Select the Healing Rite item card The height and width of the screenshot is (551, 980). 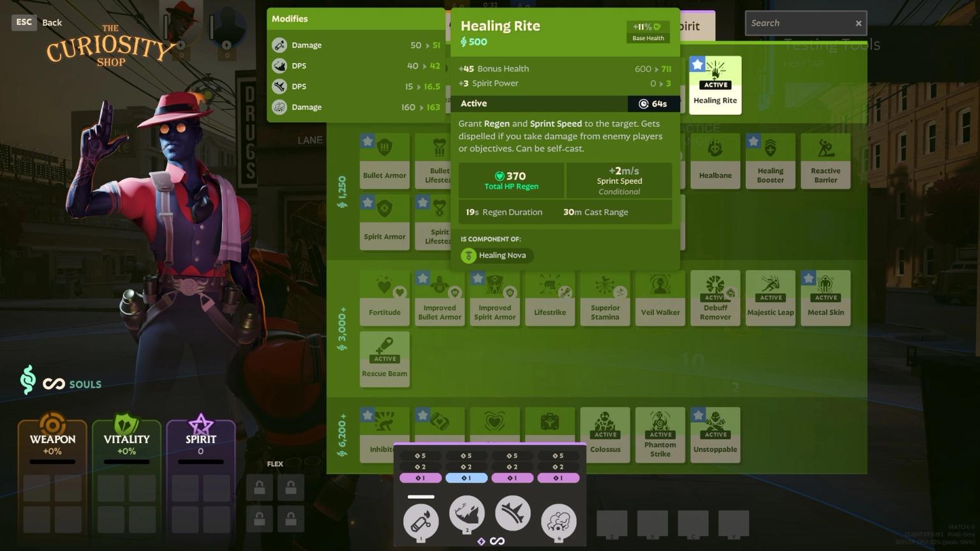(x=715, y=85)
